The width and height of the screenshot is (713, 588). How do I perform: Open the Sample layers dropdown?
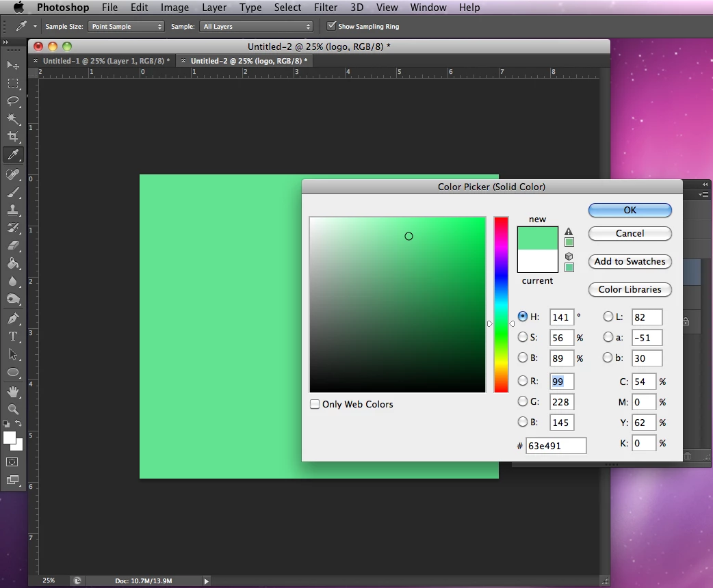[256, 27]
